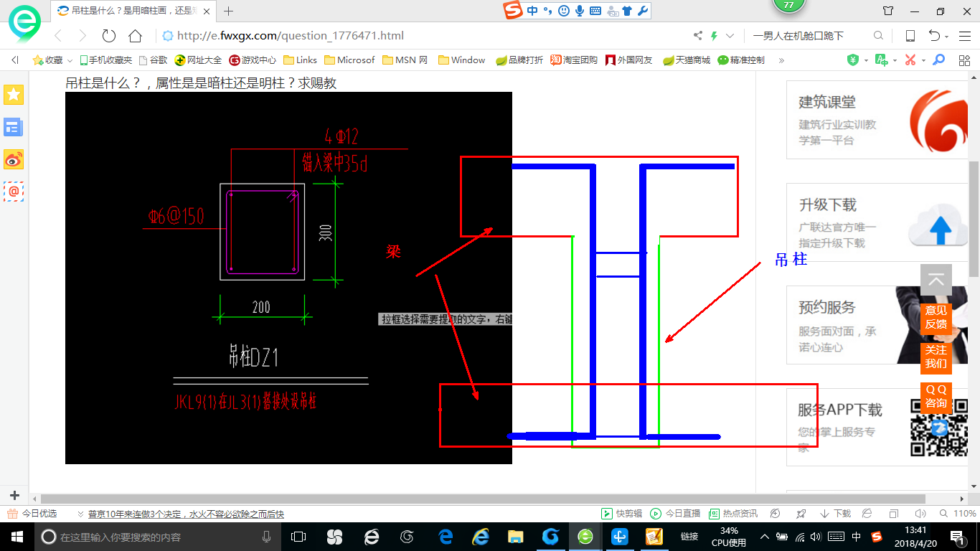This screenshot has width=980, height=551.
Task: Open the mobile device icon in toolbar
Action: click(x=910, y=36)
